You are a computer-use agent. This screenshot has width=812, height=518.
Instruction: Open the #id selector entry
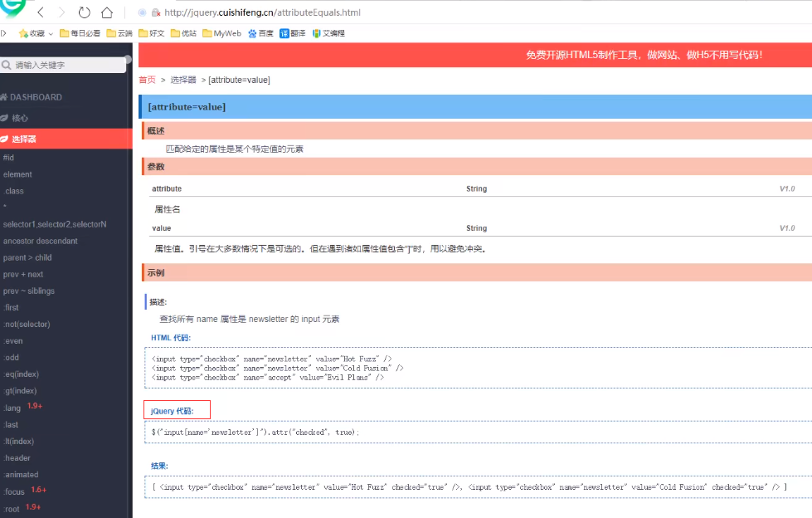click(x=9, y=158)
